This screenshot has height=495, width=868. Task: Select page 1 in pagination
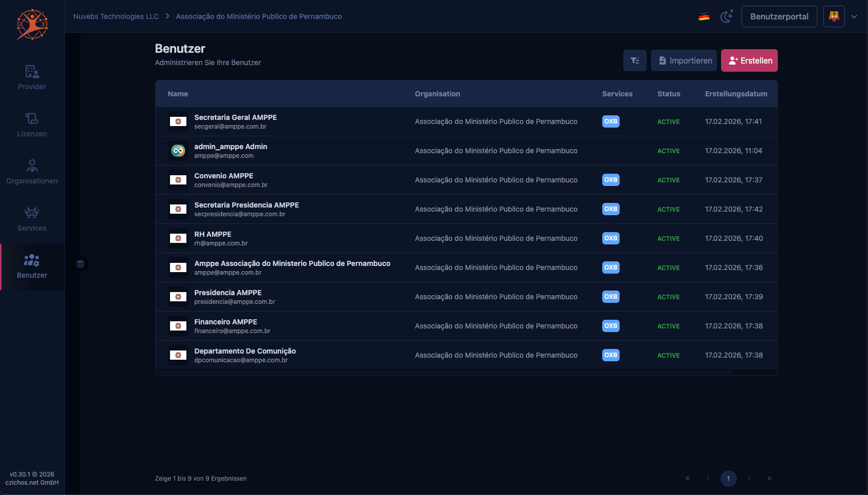point(728,479)
